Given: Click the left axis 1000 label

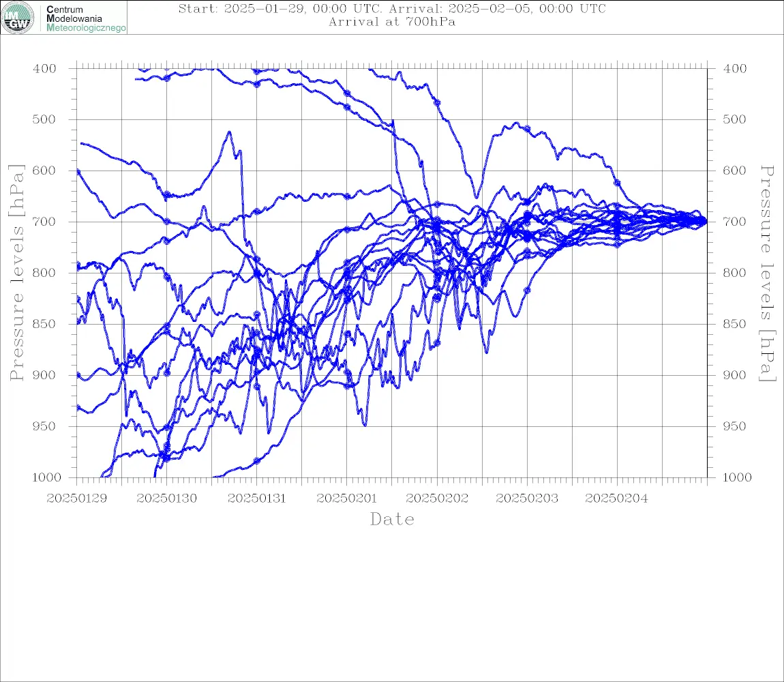Looking at the screenshot, I should pos(46,477).
